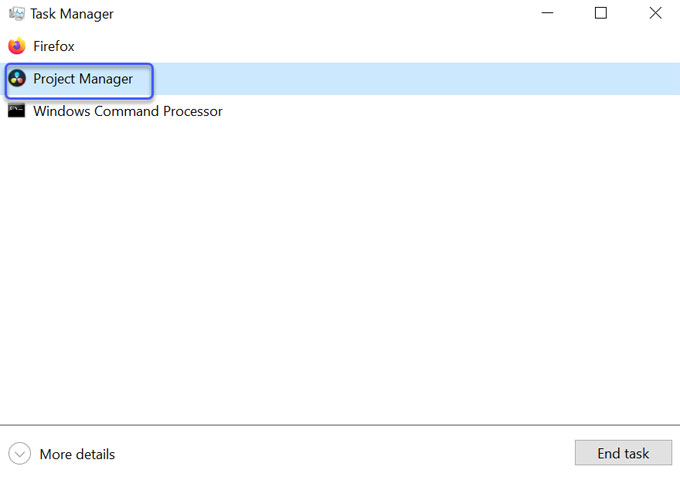Open the More details label
The height and width of the screenshot is (480, 680).
77,454
